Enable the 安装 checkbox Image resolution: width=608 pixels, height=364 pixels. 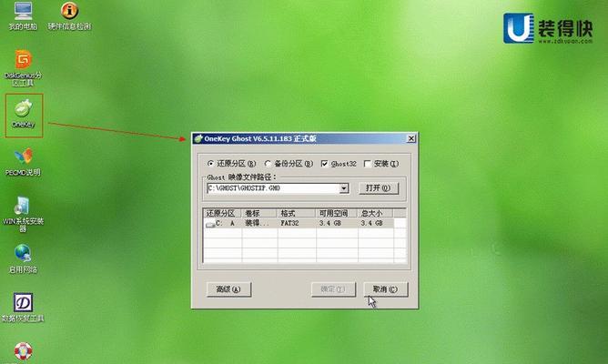pos(367,164)
